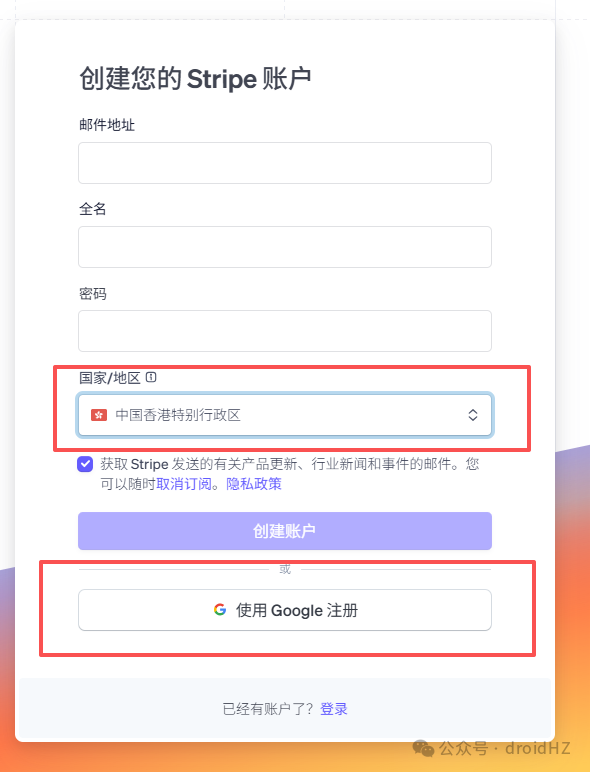Click the 国家/地区 label text
This screenshot has height=772, width=590.
[x=110, y=378]
